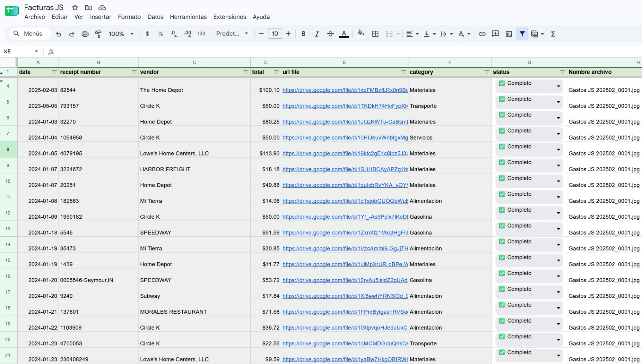Toggle Italic formatting icon
This screenshot has width=642, height=364.
pyautogui.click(x=317, y=34)
